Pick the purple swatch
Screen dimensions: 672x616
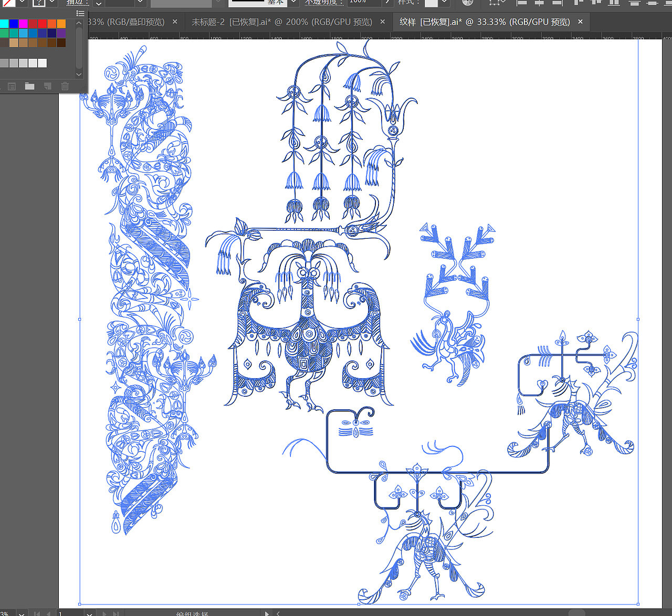(61, 33)
